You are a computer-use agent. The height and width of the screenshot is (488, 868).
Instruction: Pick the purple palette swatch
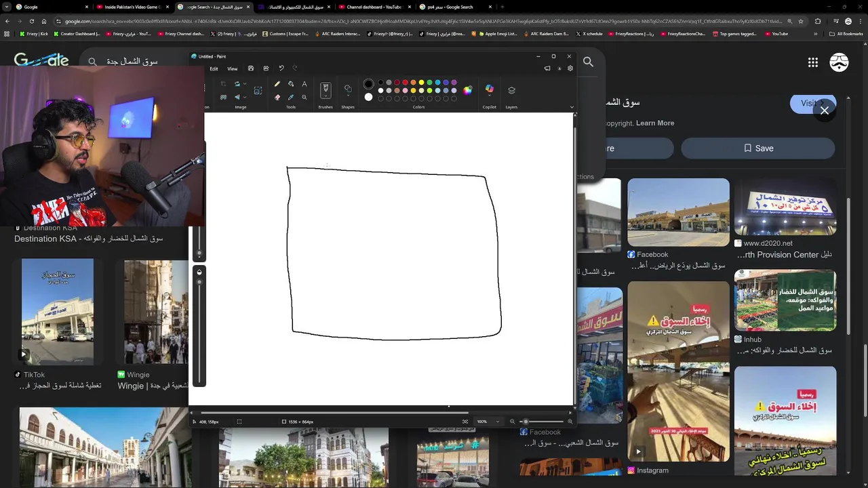(454, 83)
